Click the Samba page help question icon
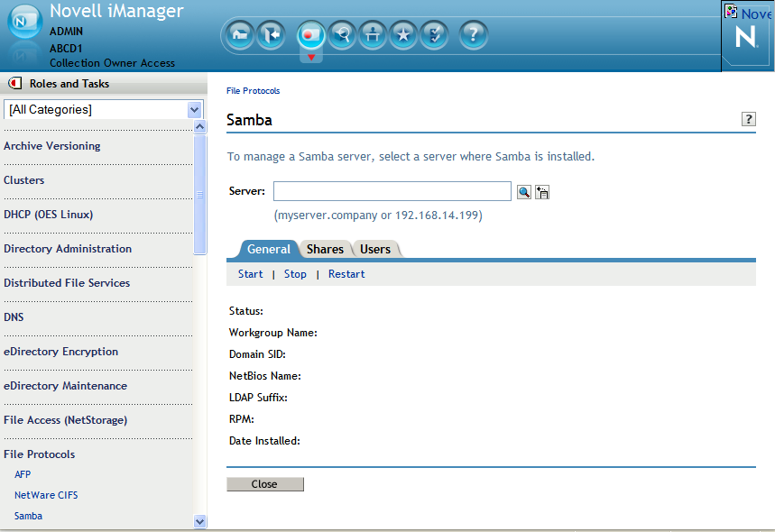Image resolution: width=775 pixels, height=532 pixels. point(748,119)
